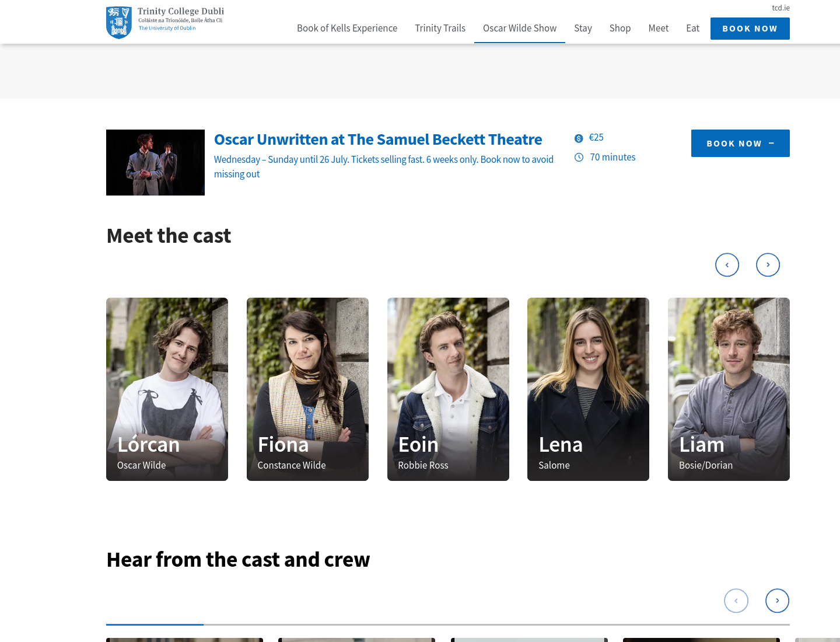
Task: Open the Book of Kells Experience menu
Action: (x=347, y=28)
